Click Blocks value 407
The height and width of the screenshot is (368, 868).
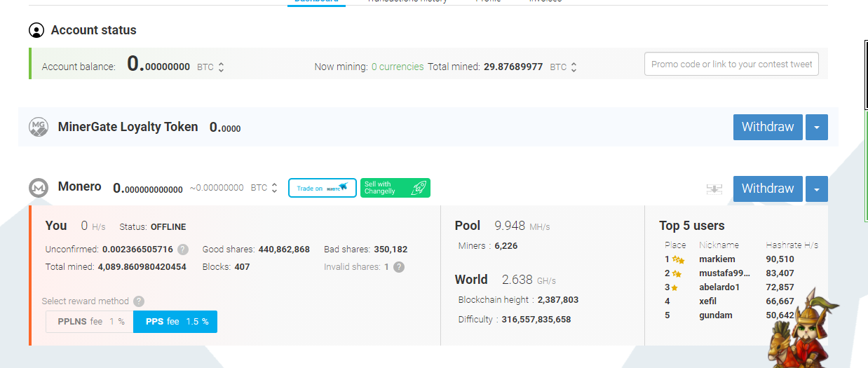242,267
